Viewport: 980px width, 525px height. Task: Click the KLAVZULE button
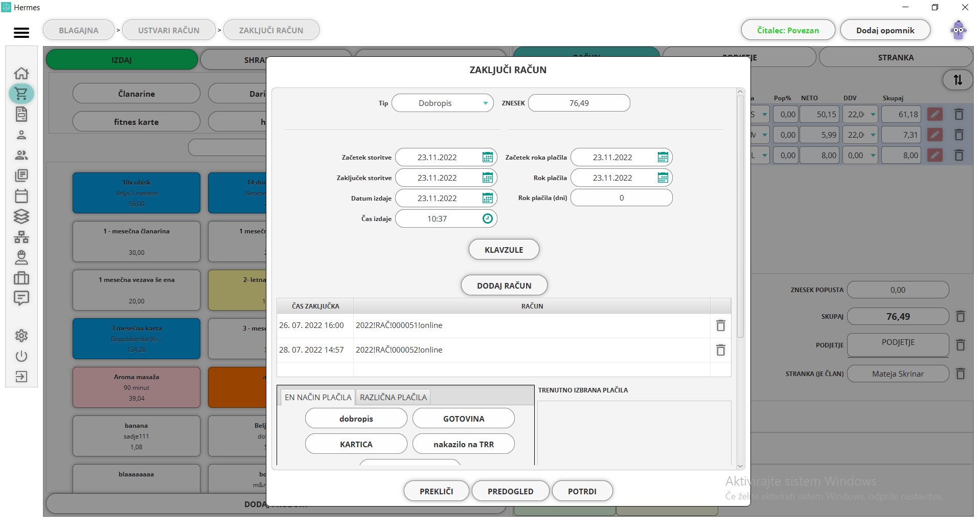(x=504, y=250)
